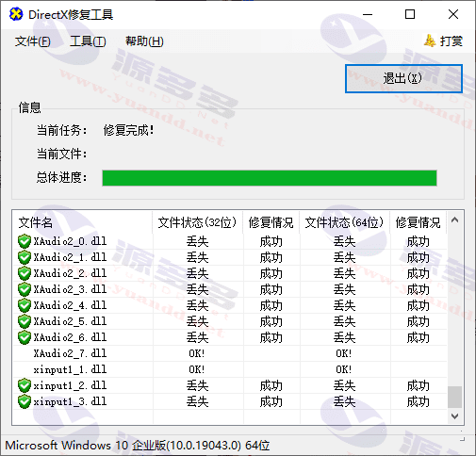Viewport: 476px width, 456px height.
Task: Click the 当前文件 label
Action: pos(61,154)
